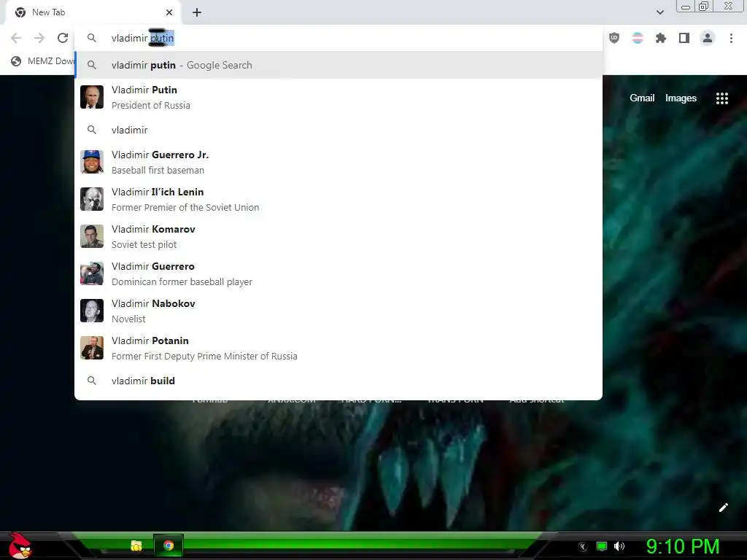Screen dimensions: 747x560
Task: Click Vladimir Il'ich Lenin's portrait thumbnail
Action: point(92,199)
